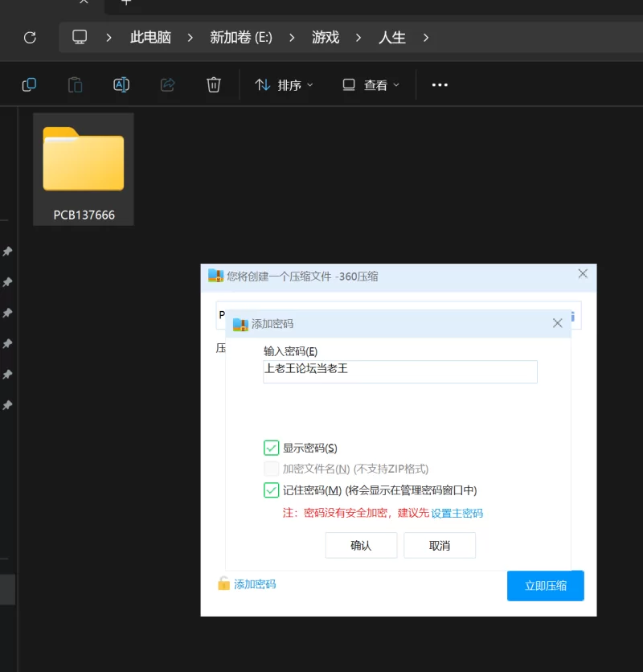Open the 设置主密码 link
This screenshot has height=672, width=643.
click(x=457, y=513)
